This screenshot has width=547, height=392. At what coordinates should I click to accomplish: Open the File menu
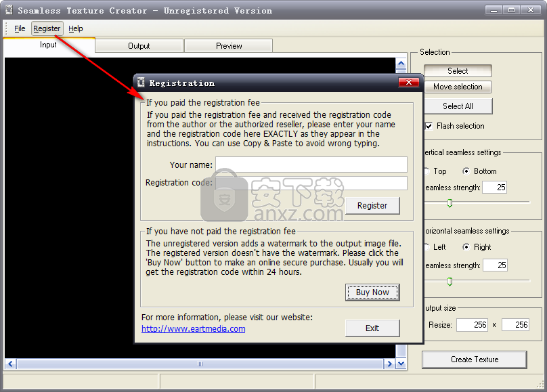(20, 28)
